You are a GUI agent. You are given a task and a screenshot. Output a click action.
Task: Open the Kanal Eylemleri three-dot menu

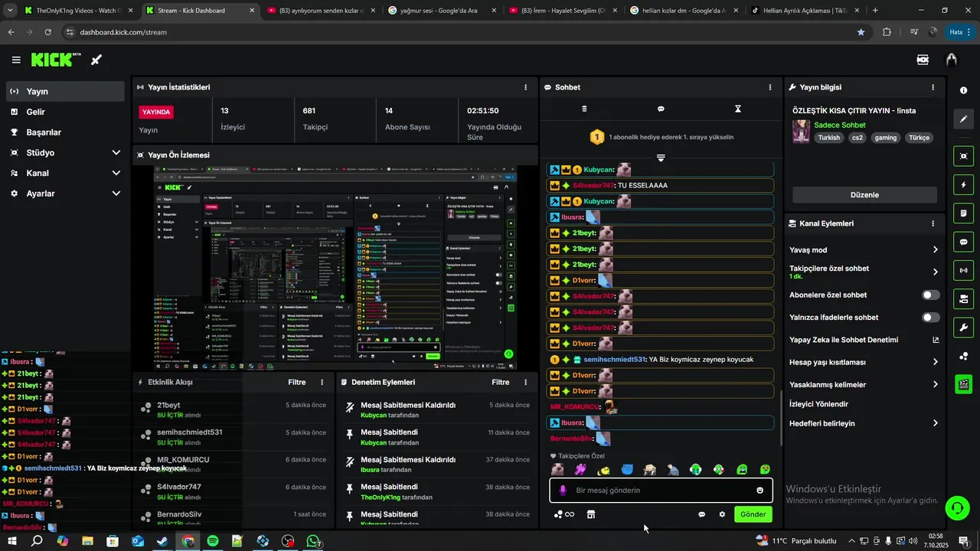tap(933, 223)
